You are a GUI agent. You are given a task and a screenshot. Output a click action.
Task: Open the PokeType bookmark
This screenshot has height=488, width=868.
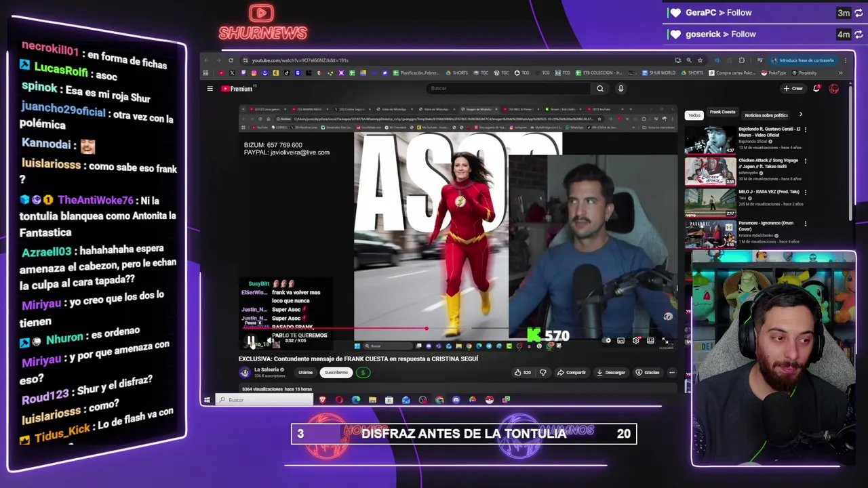(x=774, y=73)
